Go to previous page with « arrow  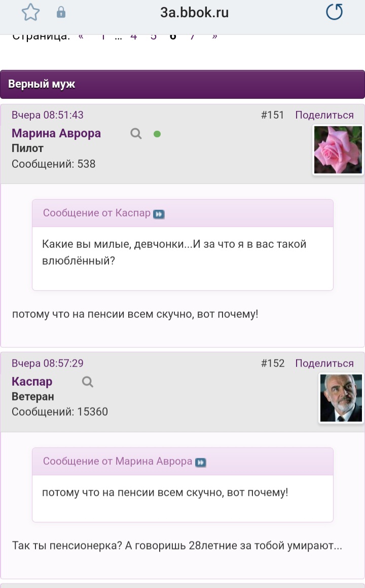(x=81, y=36)
